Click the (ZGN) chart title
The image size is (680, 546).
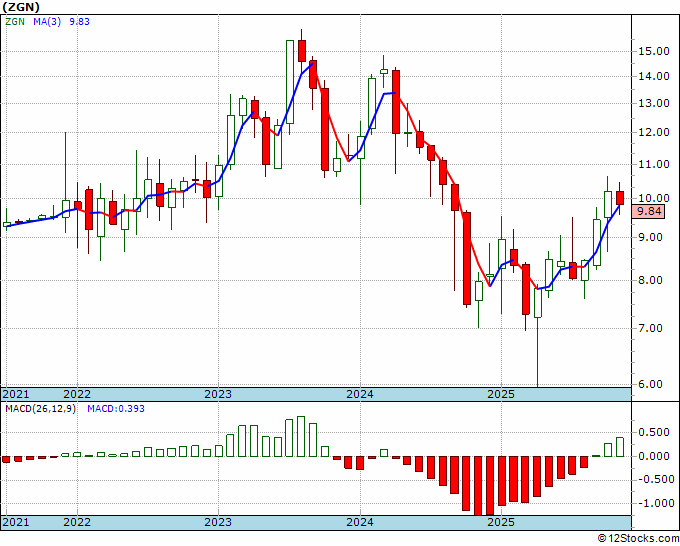[x=21, y=7]
